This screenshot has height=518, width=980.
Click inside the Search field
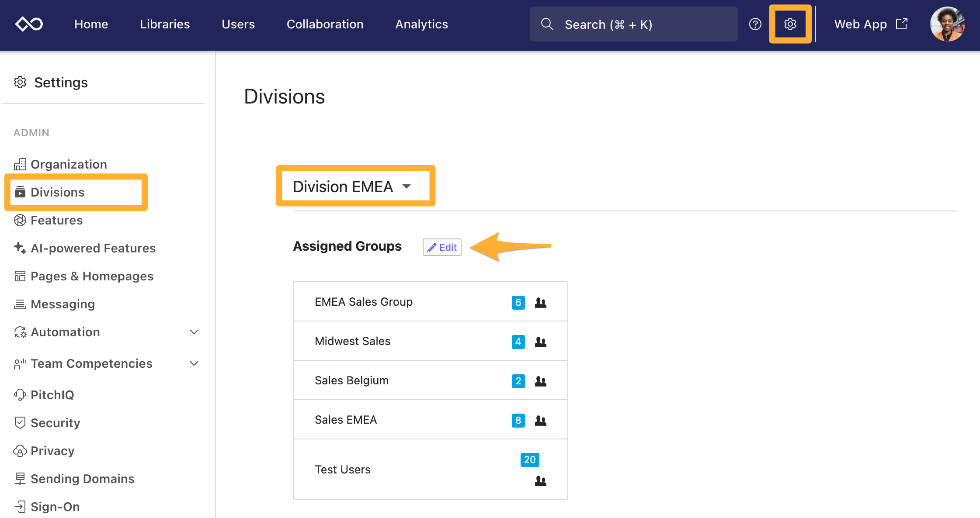[x=632, y=24]
